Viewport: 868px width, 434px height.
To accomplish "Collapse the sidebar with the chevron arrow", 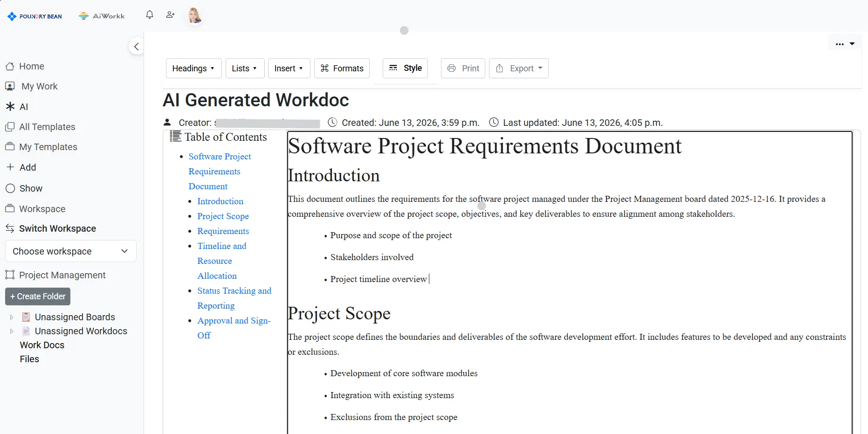I will pyautogui.click(x=136, y=46).
